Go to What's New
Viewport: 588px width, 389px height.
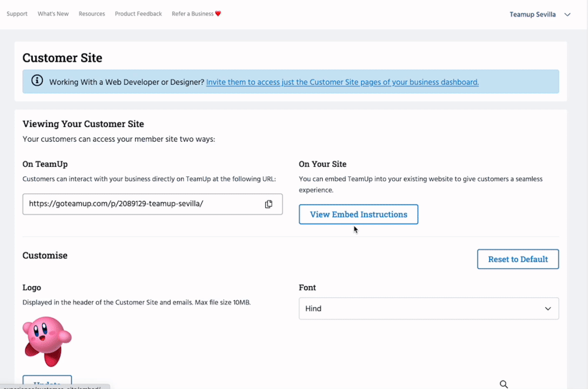coord(53,14)
